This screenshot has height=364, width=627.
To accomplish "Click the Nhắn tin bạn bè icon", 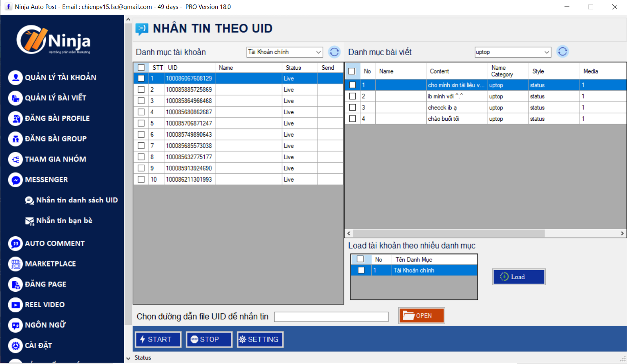I will point(29,221).
